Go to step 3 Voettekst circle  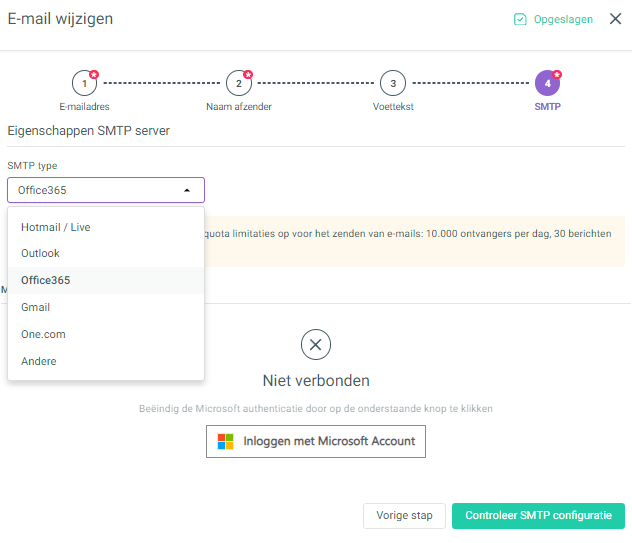393,83
